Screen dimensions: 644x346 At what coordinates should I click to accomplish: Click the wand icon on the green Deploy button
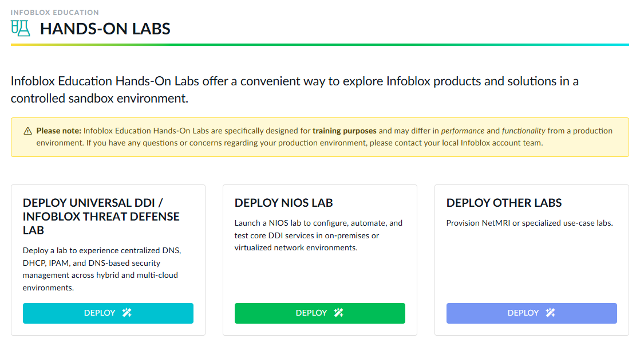(339, 313)
